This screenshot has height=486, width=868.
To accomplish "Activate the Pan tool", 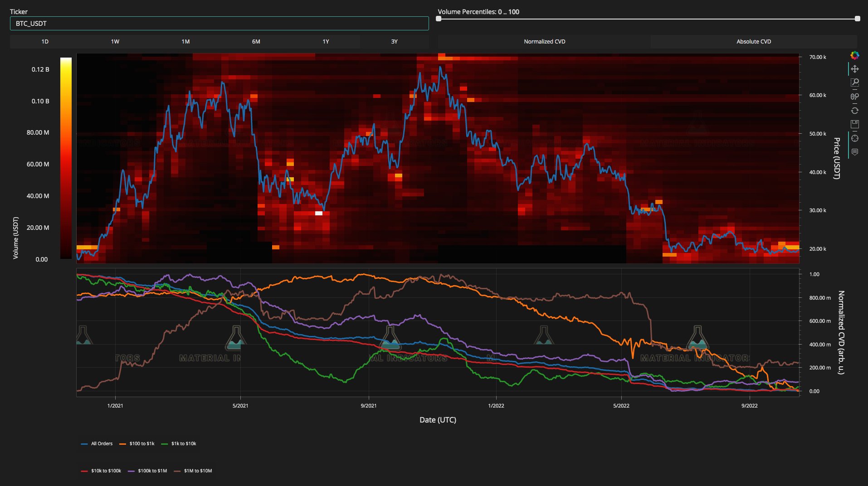I will coord(854,69).
